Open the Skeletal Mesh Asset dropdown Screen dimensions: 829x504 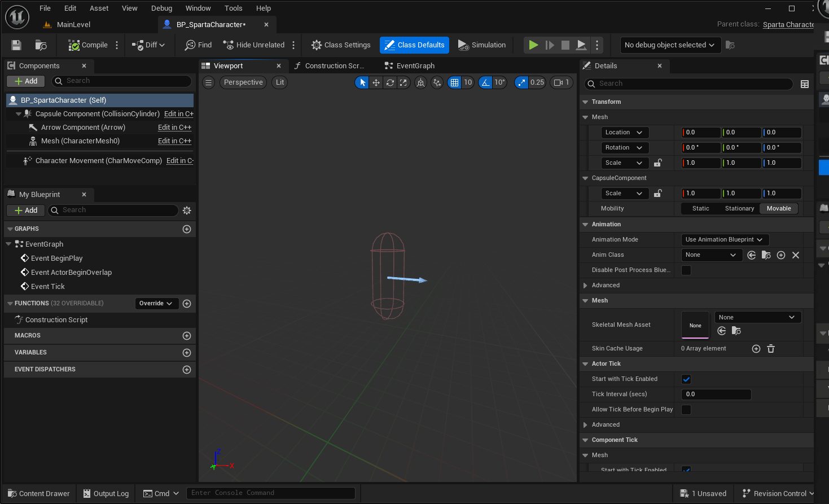tap(757, 317)
